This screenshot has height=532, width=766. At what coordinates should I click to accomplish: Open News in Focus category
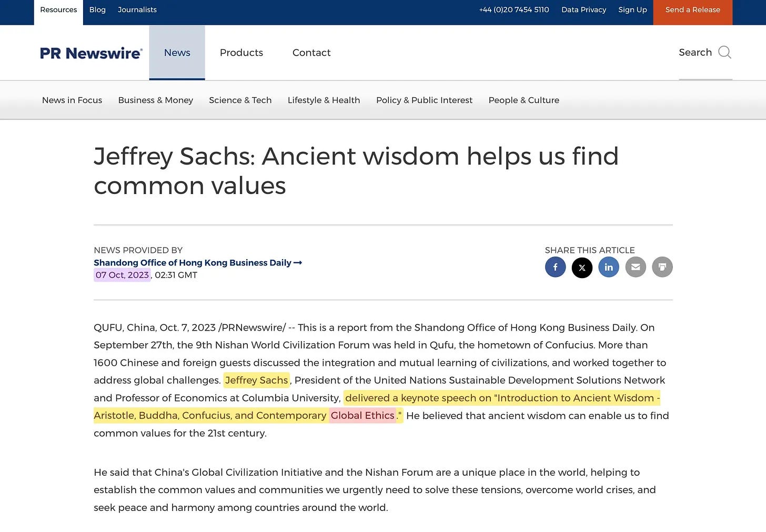tap(72, 100)
